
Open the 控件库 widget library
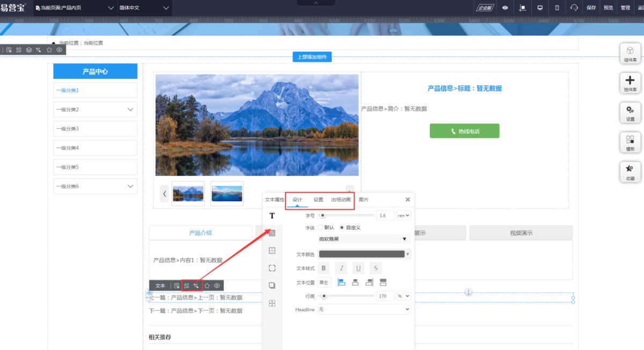tap(630, 83)
